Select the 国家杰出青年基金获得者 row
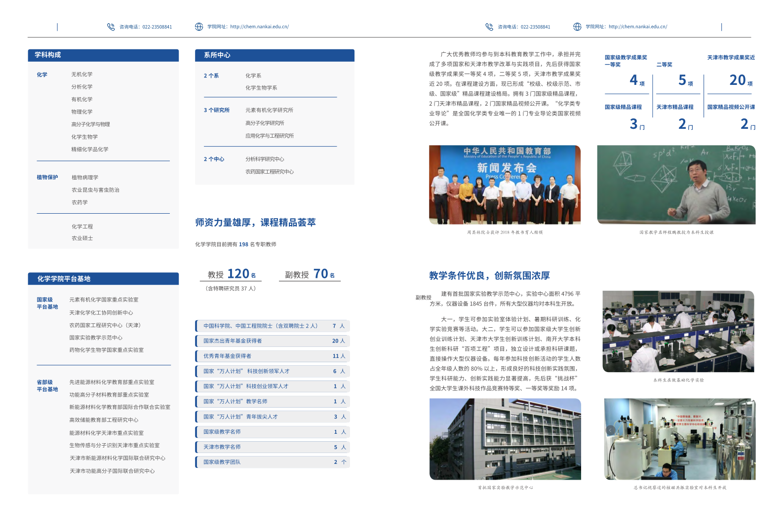The width and height of the screenshot is (784, 532). point(273,341)
